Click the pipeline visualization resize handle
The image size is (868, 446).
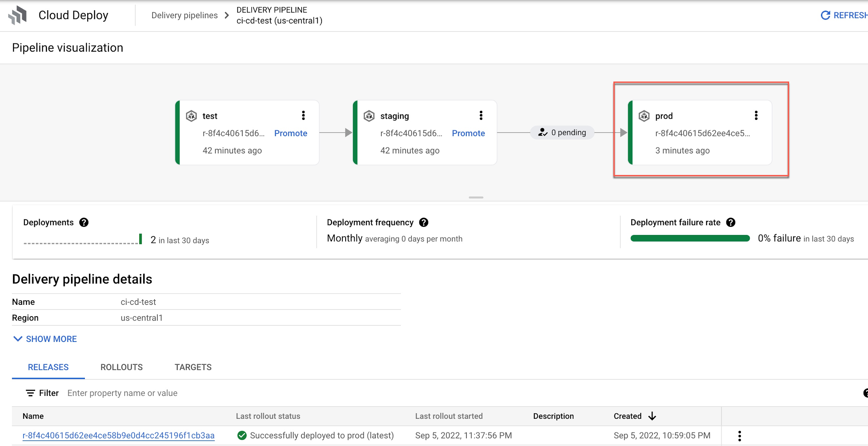pyautogui.click(x=476, y=197)
